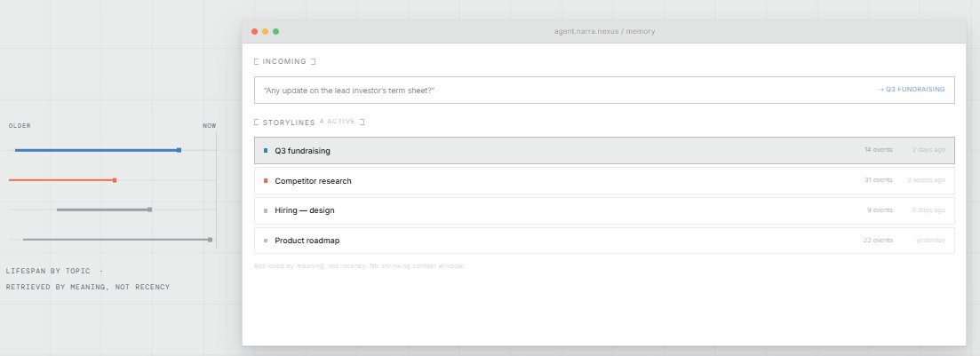Screen dimensions: 980x356
Task: Click the NOW timeline label
Action: [210, 125]
